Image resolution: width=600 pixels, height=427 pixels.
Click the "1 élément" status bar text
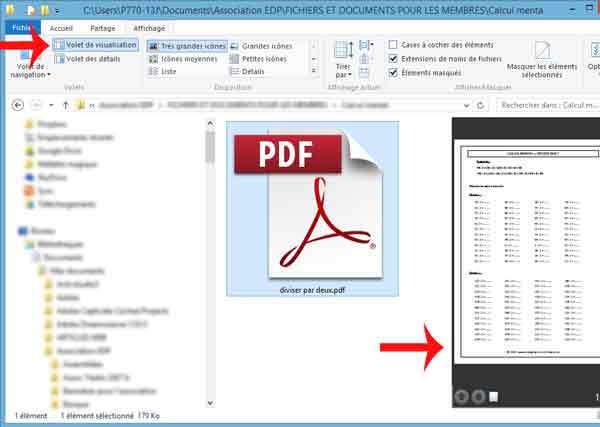[x=31, y=416]
